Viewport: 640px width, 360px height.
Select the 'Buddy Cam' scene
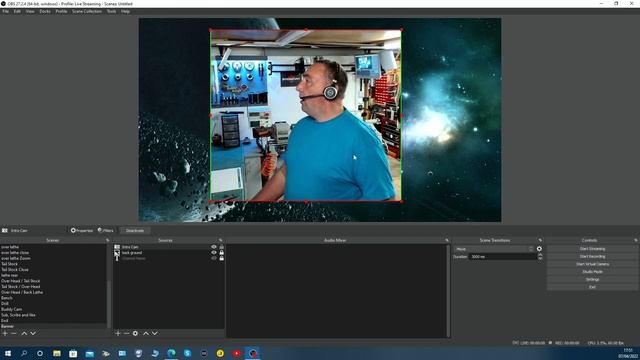11,309
